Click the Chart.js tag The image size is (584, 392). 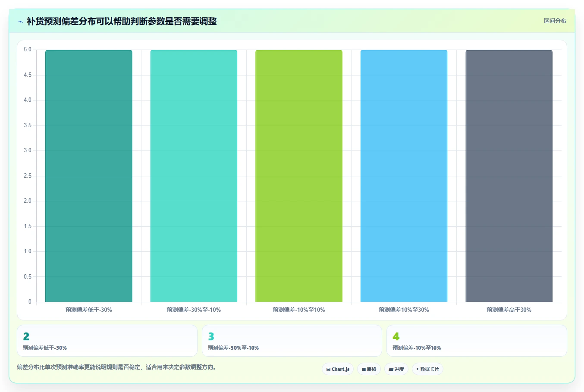point(338,369)
